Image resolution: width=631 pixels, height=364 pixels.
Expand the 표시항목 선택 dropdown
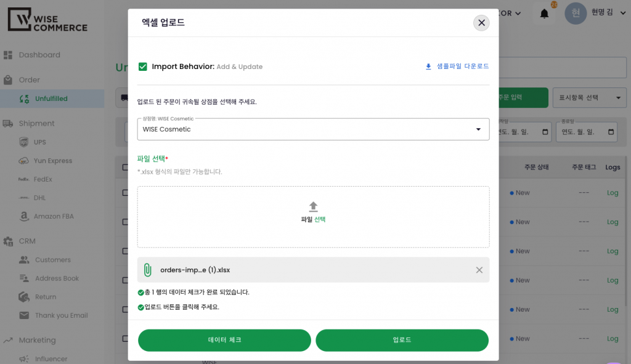click(x=590, y=98)
